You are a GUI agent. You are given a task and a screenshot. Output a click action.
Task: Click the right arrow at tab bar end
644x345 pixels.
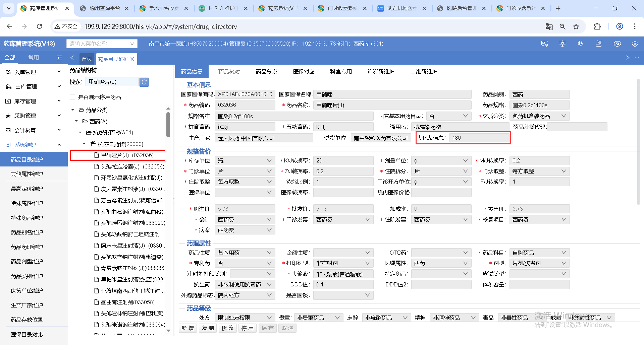click(628, 58)
